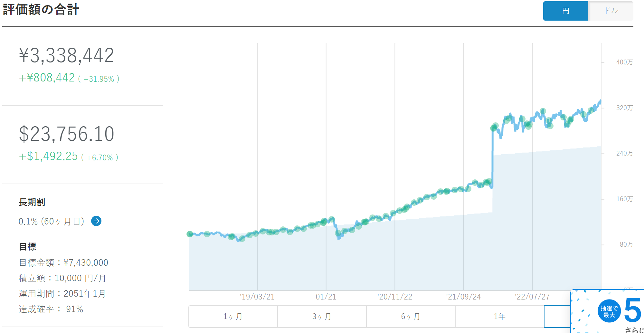Click the +¥808,442 gain figure

pos(47,78)
